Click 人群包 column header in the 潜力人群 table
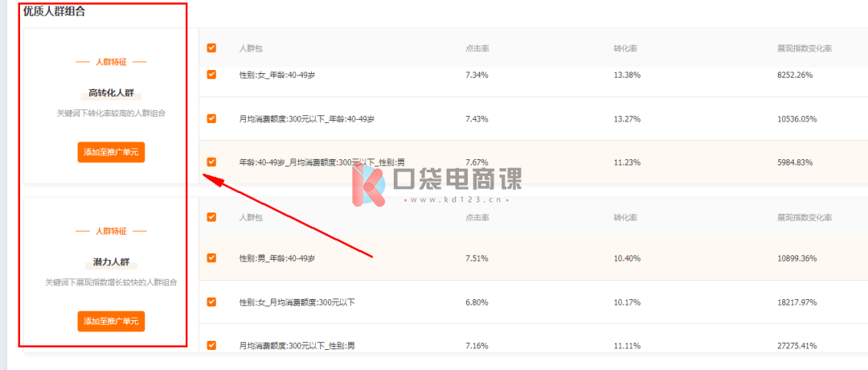The width and height of the screenshot is (868, 370). point(251,218)
